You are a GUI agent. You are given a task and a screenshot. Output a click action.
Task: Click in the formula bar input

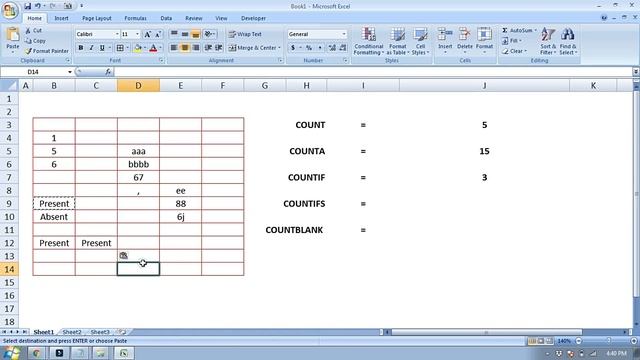pyautogui.click(x=373, y=72)
